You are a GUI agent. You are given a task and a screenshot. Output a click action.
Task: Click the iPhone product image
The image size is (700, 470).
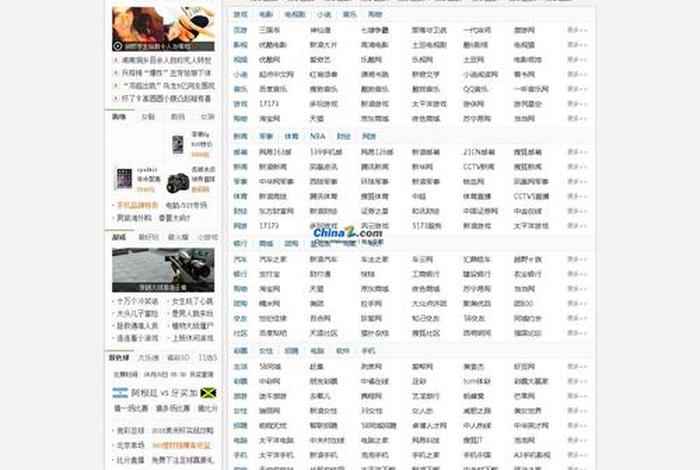[x=178, y=144]
